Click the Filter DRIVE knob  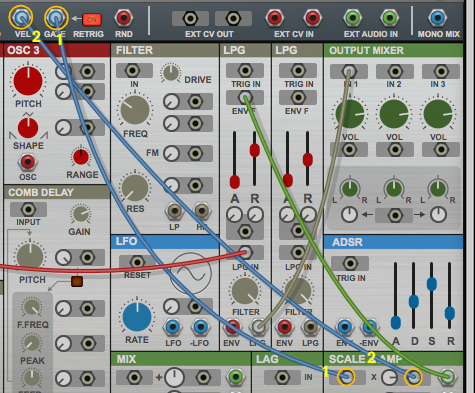[171, 73]
